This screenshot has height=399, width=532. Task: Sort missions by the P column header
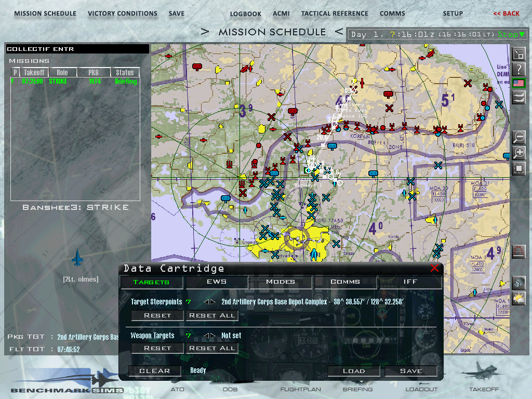point(15,72)
